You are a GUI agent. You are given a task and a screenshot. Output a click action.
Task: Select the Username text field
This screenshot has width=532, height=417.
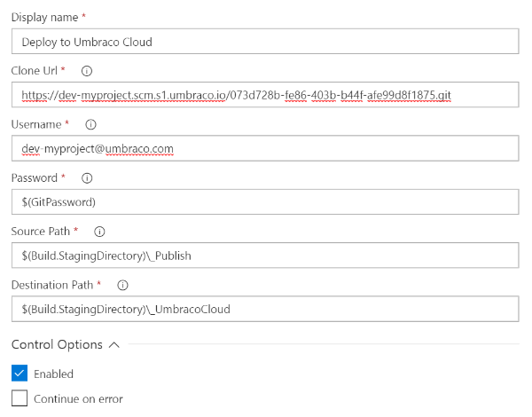point(265,148)
